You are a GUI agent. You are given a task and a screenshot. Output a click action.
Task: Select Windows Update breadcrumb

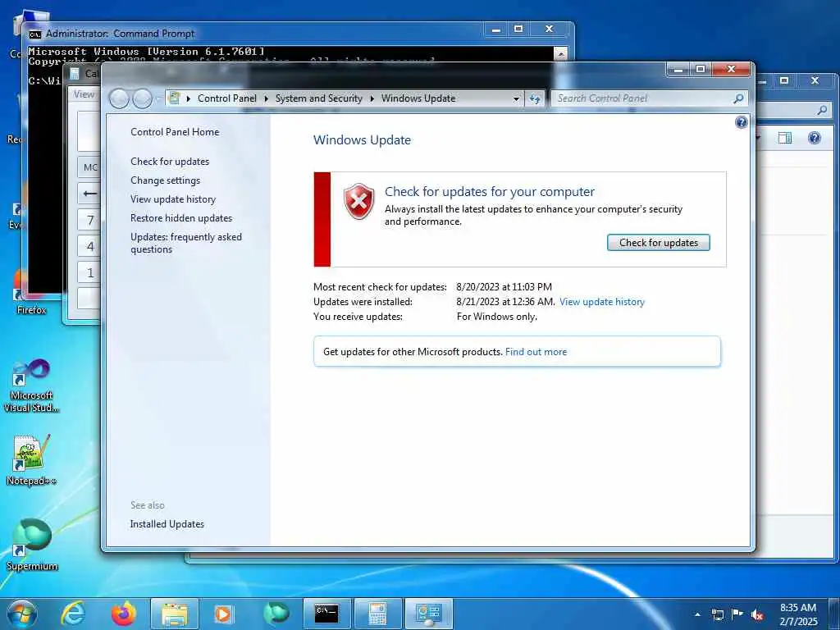(418, 98)
